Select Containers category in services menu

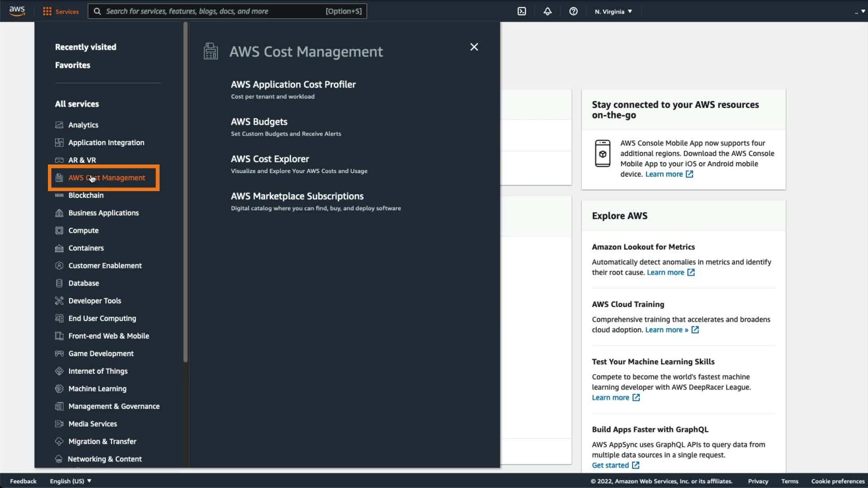(86, 248)
